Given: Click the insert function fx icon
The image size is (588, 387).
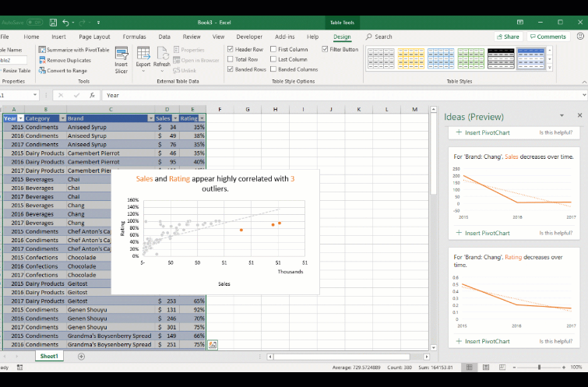Looking at the screenshot, I should point(92,95).
